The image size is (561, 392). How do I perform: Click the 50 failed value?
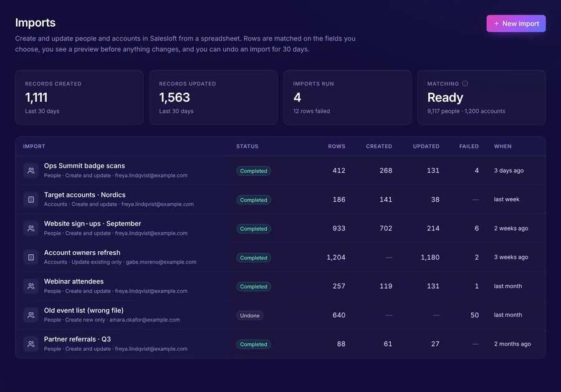(x=474, y=315)
